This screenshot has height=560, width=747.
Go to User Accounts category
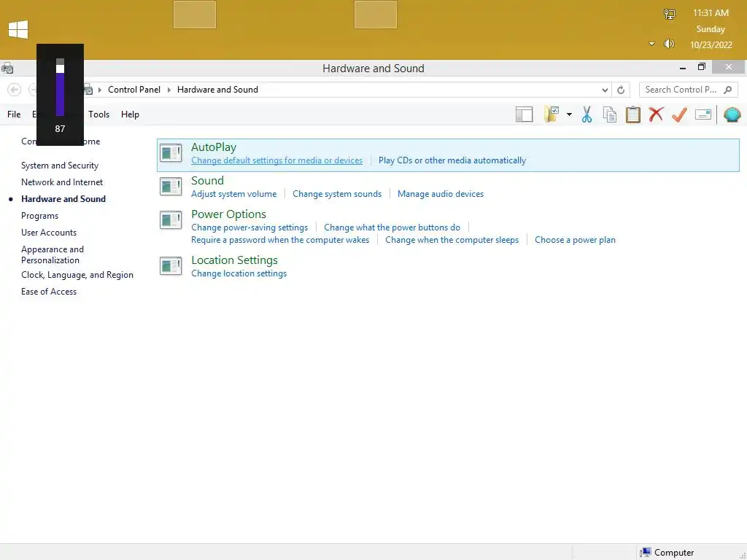coord(49,233)
